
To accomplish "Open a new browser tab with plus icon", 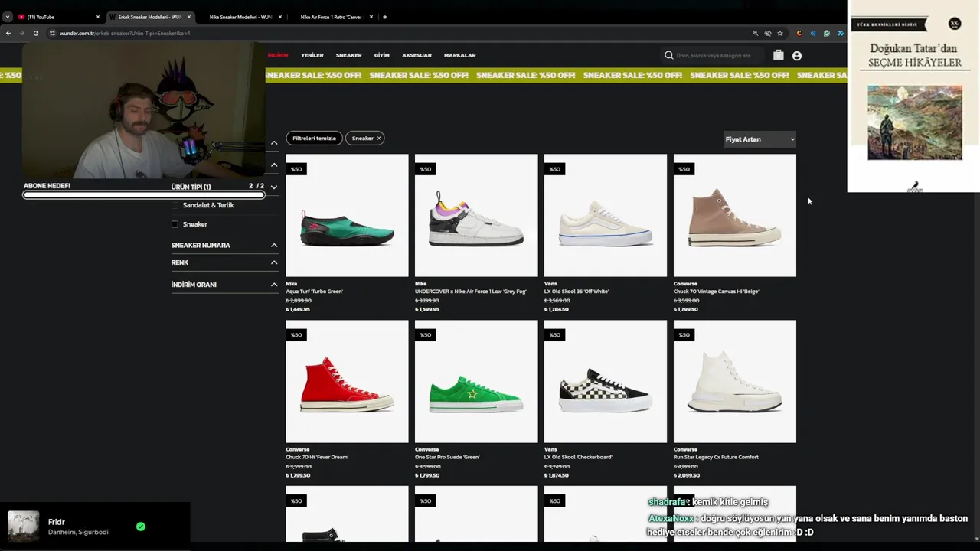I will click(384, 17).
